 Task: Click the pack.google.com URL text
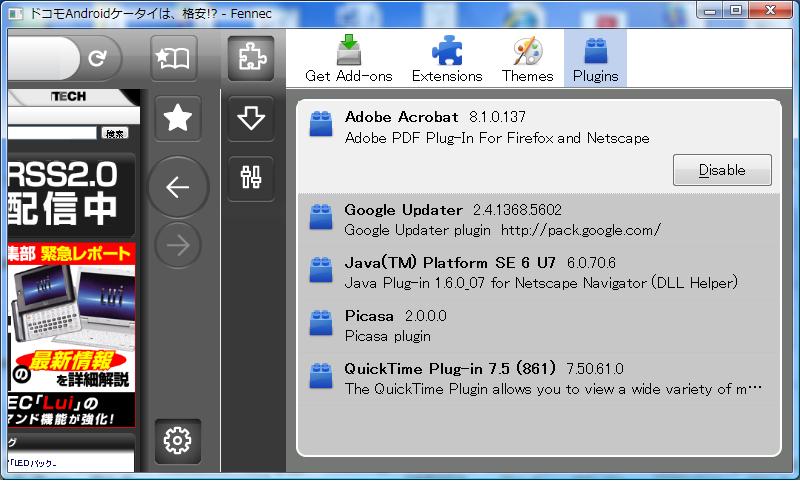click(581, 231)
